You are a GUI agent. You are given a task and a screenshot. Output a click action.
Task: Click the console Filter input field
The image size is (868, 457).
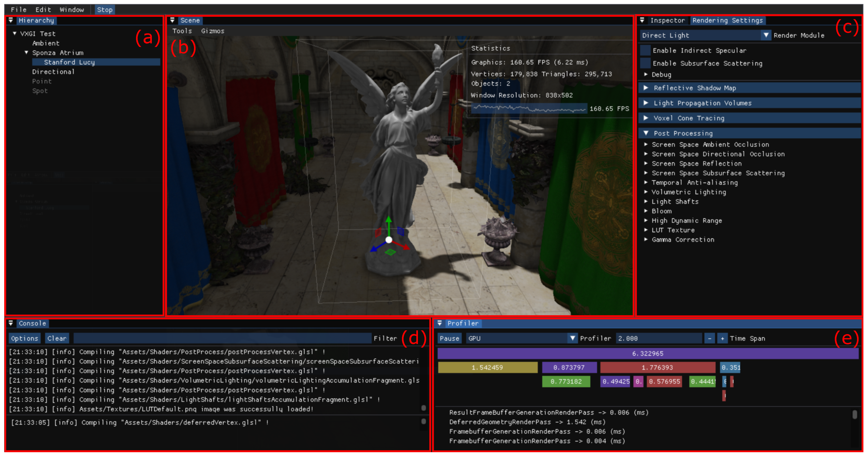click(222, 338)
